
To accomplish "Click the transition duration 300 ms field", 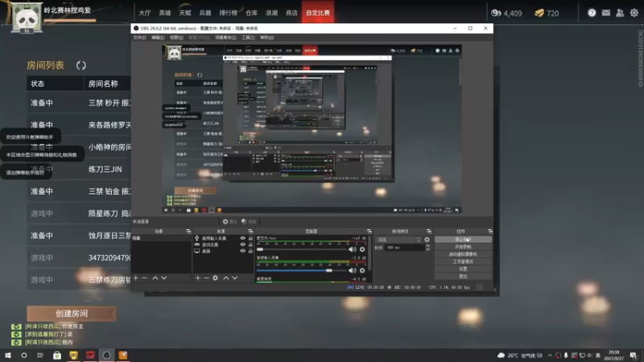I will tap(404, 248).
